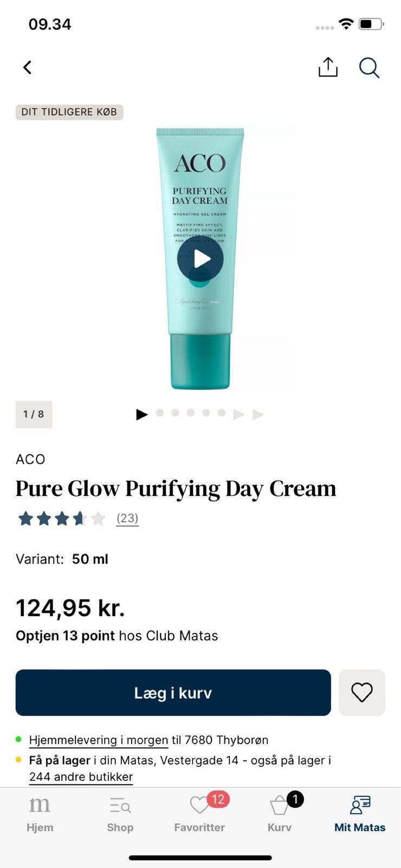401x868 pixels.
Task: Open Hjemmelevering i morgen link
Action: pos(99,740)
